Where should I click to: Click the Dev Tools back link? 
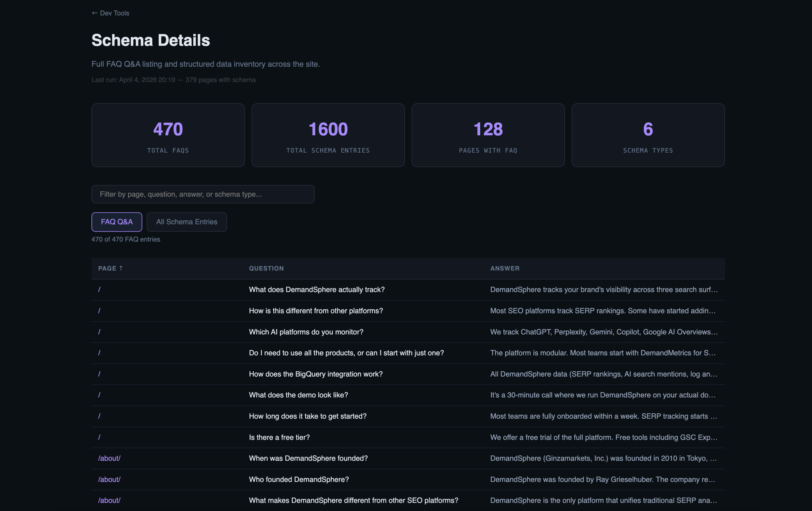click(110, 13)
